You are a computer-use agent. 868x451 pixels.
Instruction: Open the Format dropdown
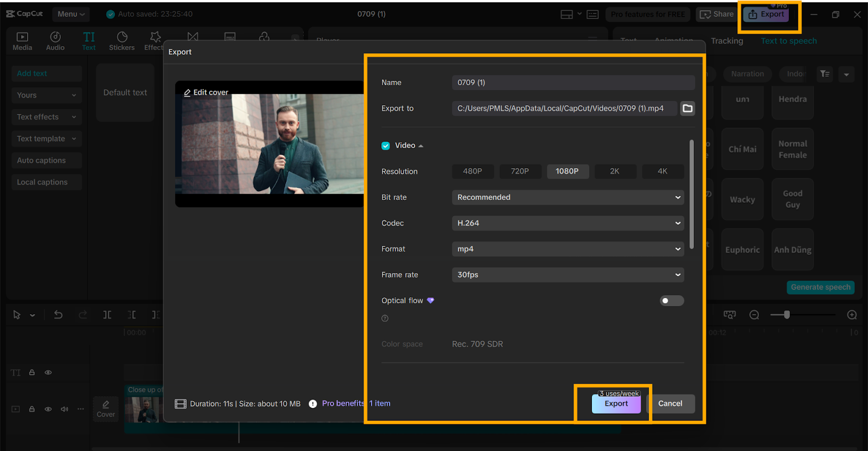pos(568,249)
